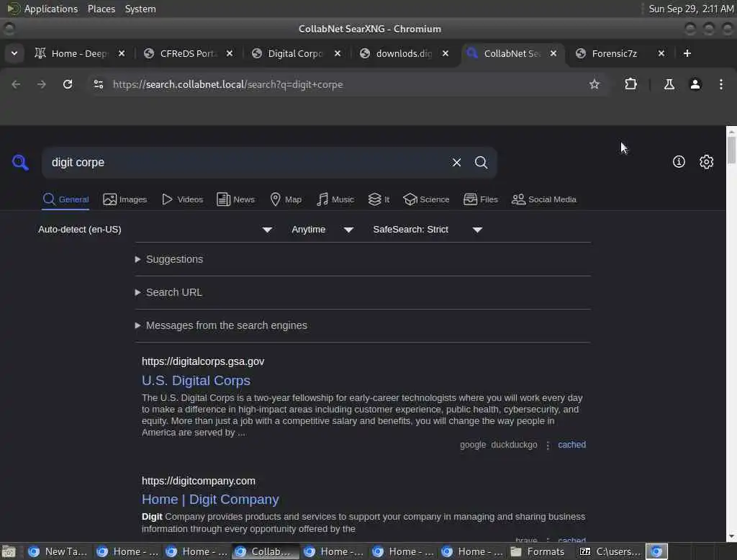Switch to C:\users 7z window in taskbar
737x560 pixels.
pyautogui.click(x=610, y=551)
